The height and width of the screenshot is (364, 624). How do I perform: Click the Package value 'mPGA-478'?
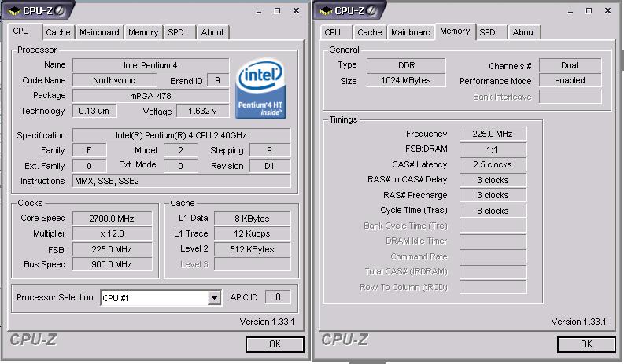[150, 96]
